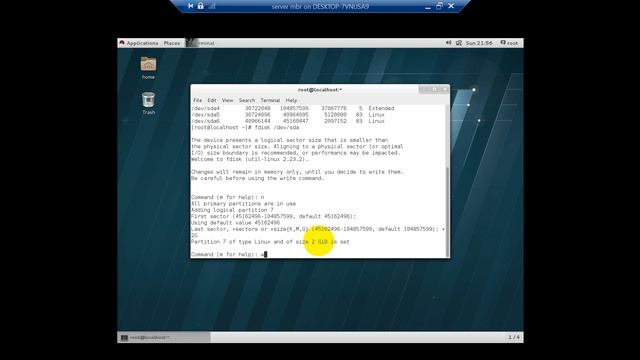Click the lock icon in the connection bar

(x=200, y=6)
